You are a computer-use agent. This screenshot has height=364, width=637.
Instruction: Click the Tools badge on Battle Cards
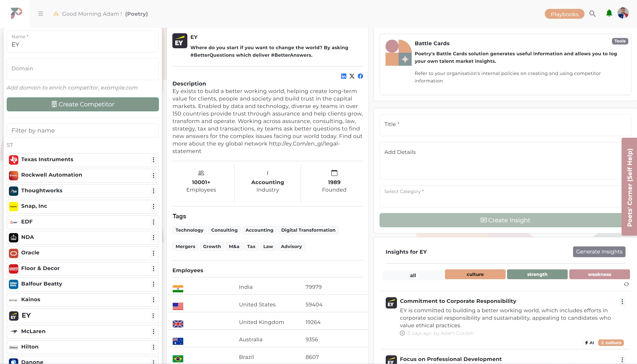point(620,41)
